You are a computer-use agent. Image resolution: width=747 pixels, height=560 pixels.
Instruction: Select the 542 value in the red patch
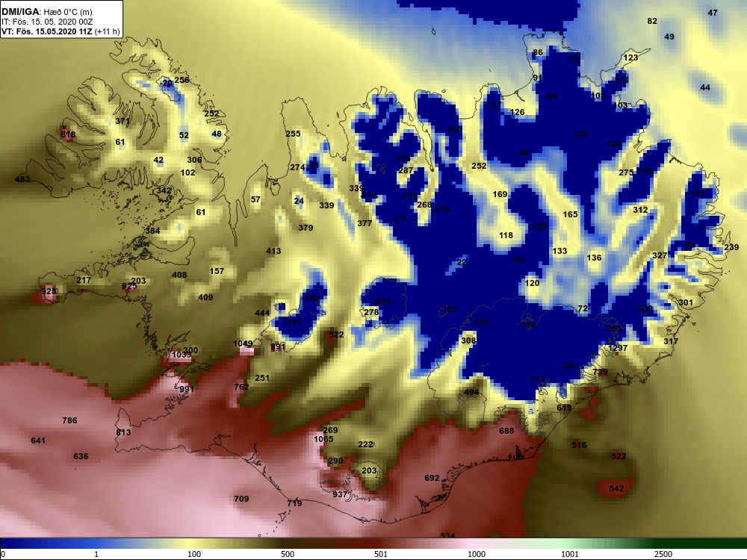coord(616,488)
